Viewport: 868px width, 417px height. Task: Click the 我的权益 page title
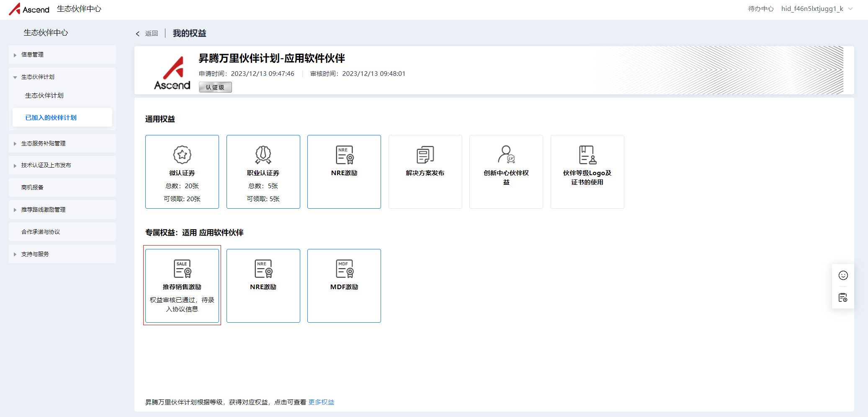tap(190, 34)
